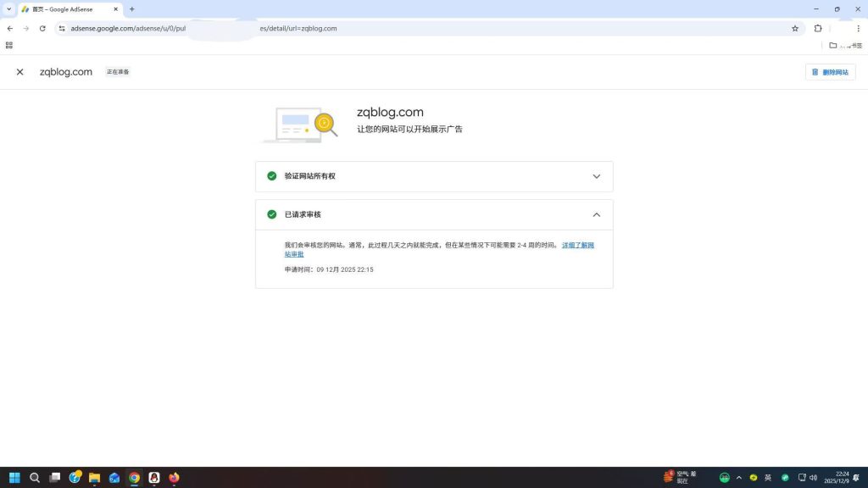The height and width of the screenshot is (488, 868).
Task: Click the 删除网站 button
Action: click(x=831, y=72)
